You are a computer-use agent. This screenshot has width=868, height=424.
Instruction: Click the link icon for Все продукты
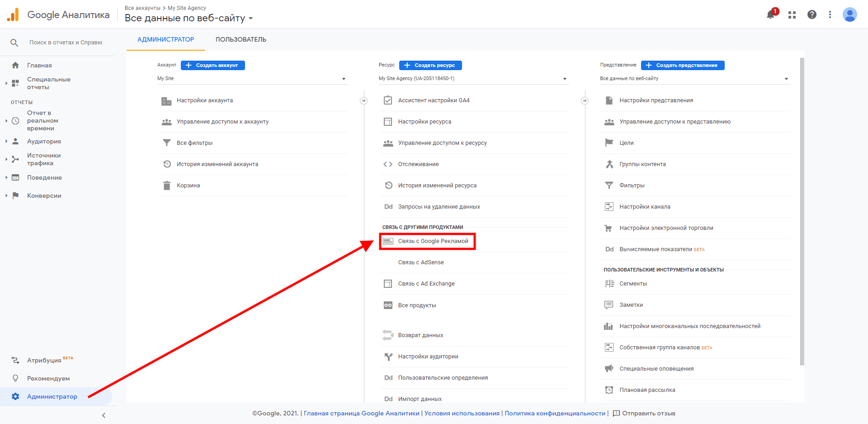[x=388, y=305]
